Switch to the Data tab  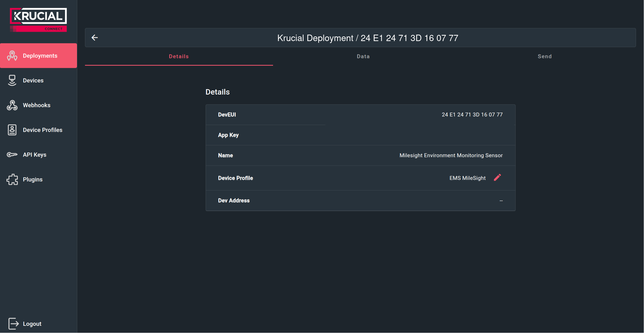coord(363,56)
